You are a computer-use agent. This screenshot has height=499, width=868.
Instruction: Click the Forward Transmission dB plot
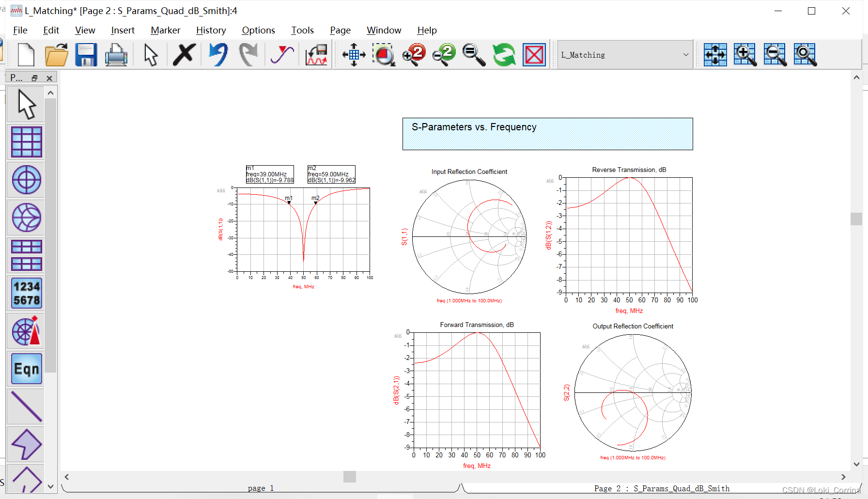click(x=477, y=390)
